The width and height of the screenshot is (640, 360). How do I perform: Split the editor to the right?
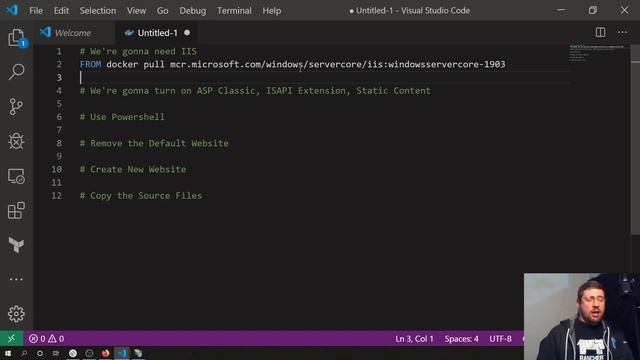pos(600,32)
